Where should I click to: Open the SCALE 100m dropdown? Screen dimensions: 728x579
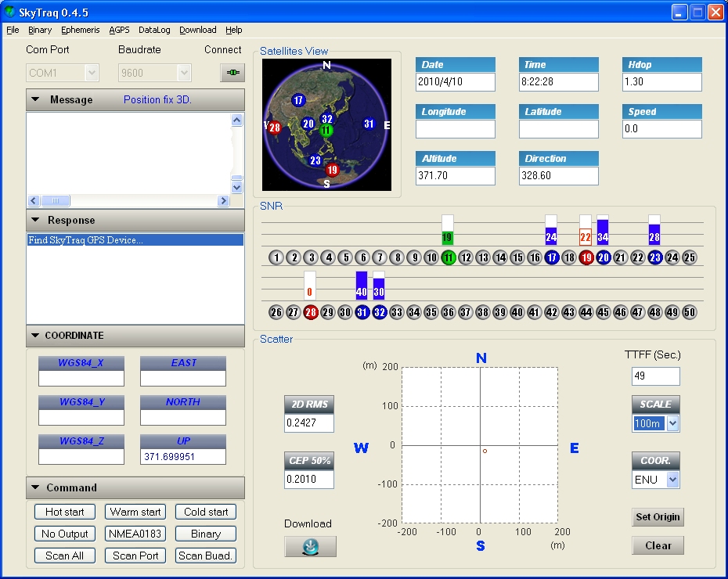coord(672,423)
